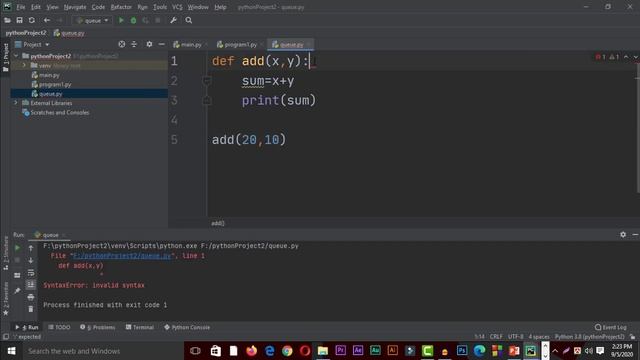Open the queue run configuration dropdown
This screenshot has height=360, width=640.
click(92, 20)
